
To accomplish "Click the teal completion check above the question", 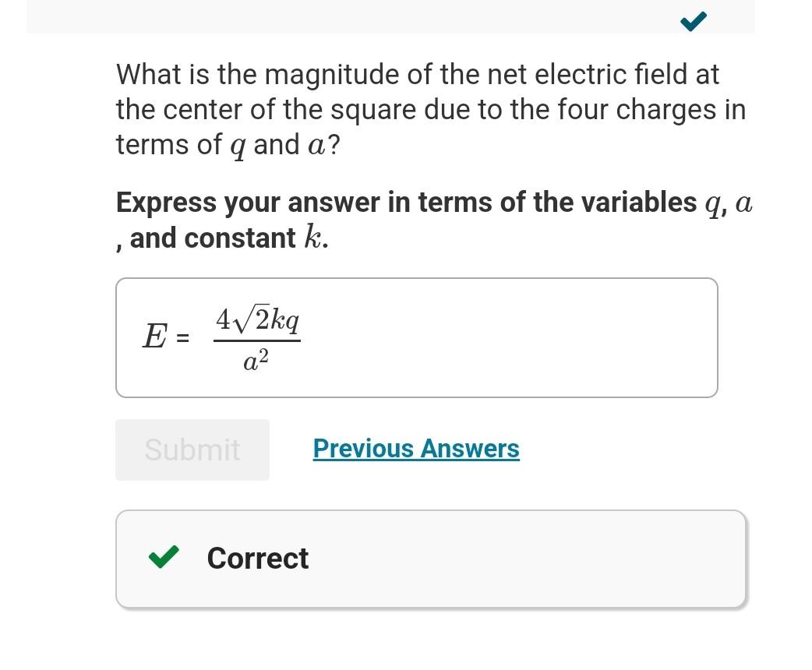I will [693, 21].
